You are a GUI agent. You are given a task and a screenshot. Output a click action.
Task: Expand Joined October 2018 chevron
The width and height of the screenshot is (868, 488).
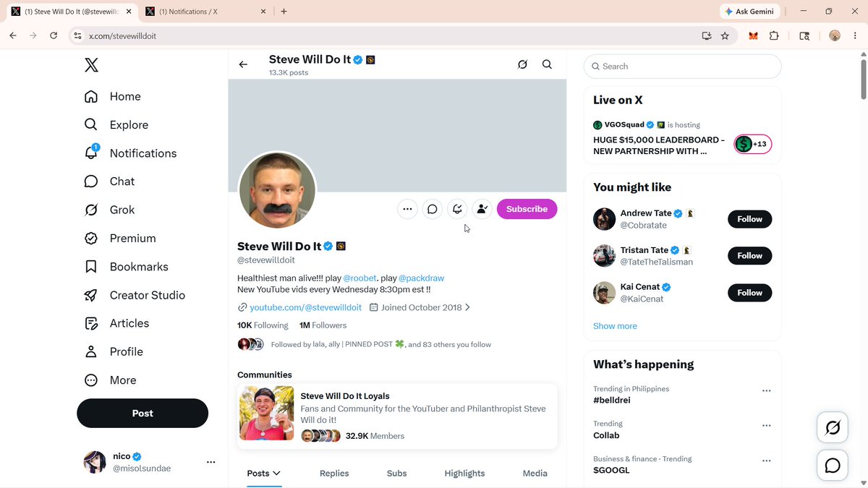click(467, 307)
